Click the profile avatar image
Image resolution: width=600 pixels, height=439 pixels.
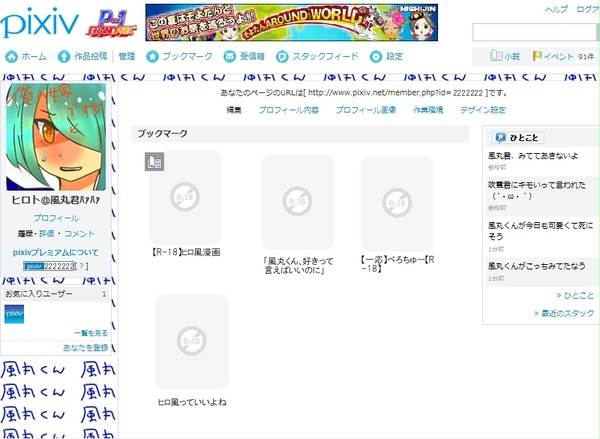click(x=56, y=137)
